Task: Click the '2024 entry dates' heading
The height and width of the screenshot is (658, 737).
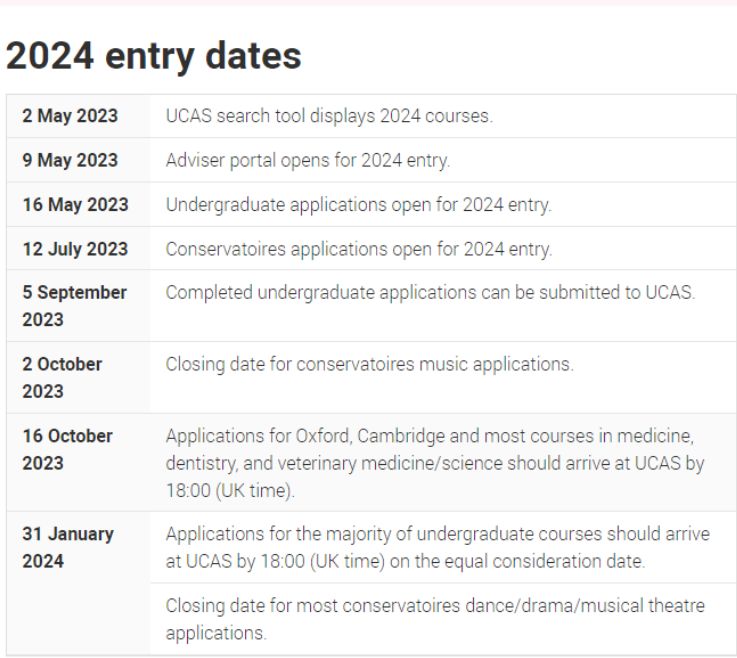Action: [153, 56]
